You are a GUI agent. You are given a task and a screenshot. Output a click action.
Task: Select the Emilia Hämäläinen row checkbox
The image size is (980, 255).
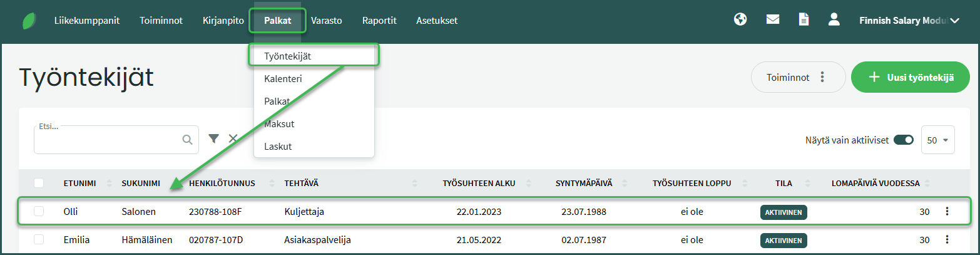(39, 239)
